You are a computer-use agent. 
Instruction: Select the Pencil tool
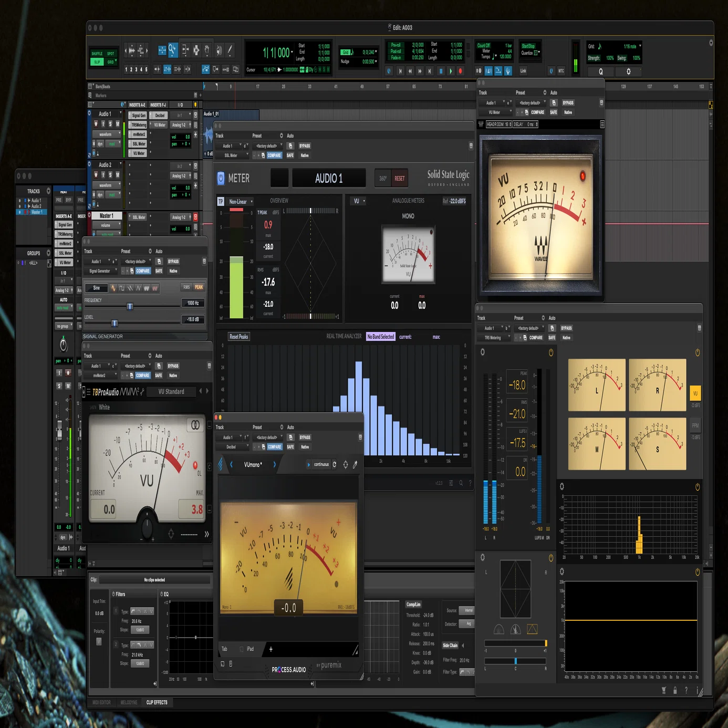point(230,50)
